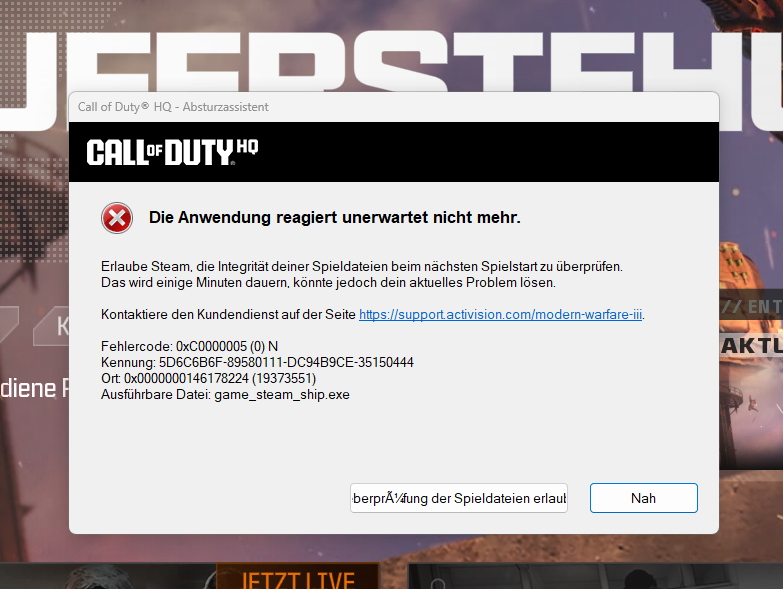Image resolution: width=783 pixels, height=589 pixels.
Task: Open the support.activision.com modern-warfare-iii link
Action: 500,314
